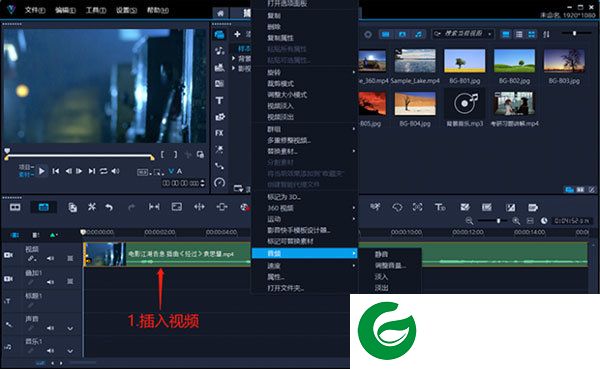Toggle ripple editing on 视频 track
Image resolution: width=600 pixels, height=369 pixels.
pos(31,259)
